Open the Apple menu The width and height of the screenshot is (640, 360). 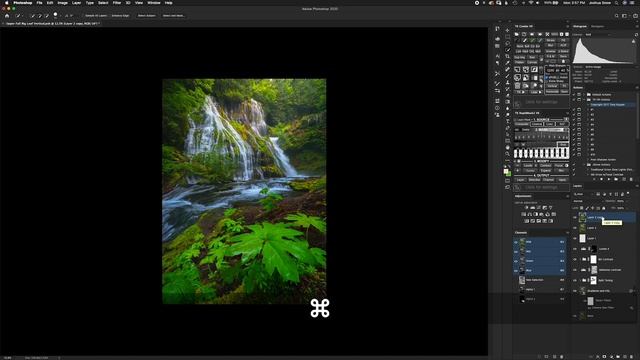point(7,3)
